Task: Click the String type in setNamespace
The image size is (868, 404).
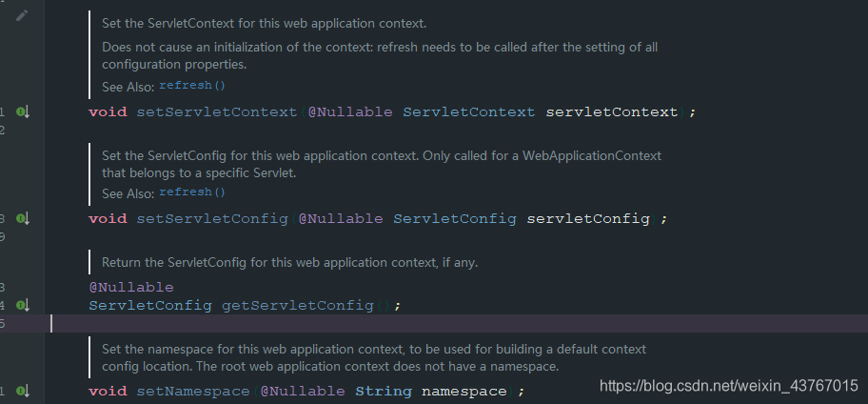Action: [x=384, y=392]
